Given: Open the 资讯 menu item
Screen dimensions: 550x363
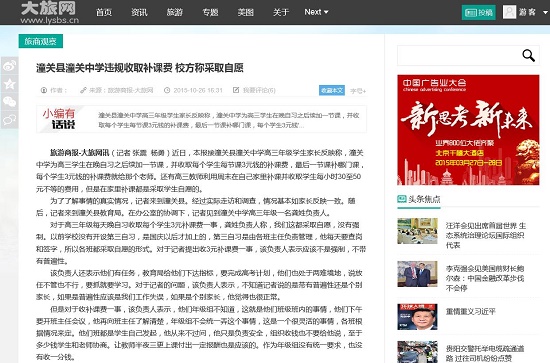Looking at the screenshot, I should point(139,12).
